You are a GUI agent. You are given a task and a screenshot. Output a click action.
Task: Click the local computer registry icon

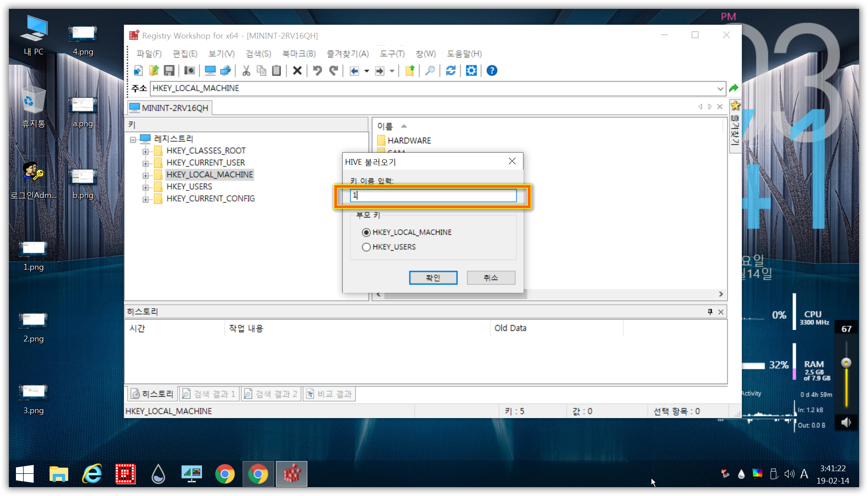click(x=210, y=71)
